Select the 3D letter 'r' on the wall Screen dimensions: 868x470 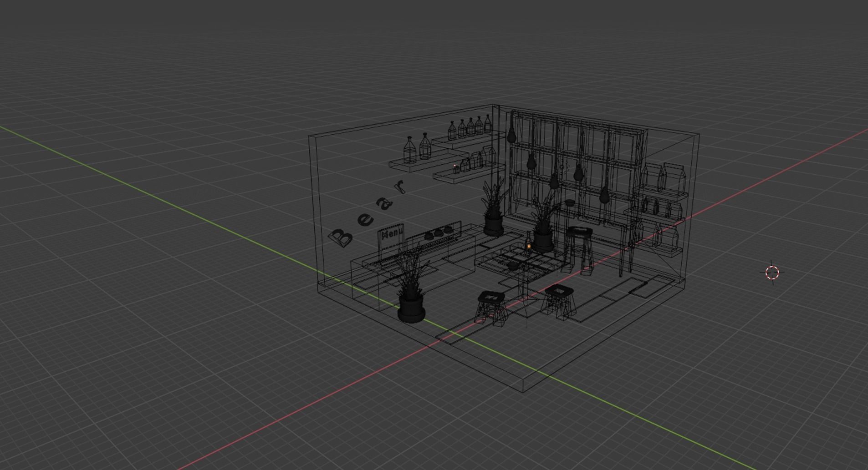click(x=400, y=187)
